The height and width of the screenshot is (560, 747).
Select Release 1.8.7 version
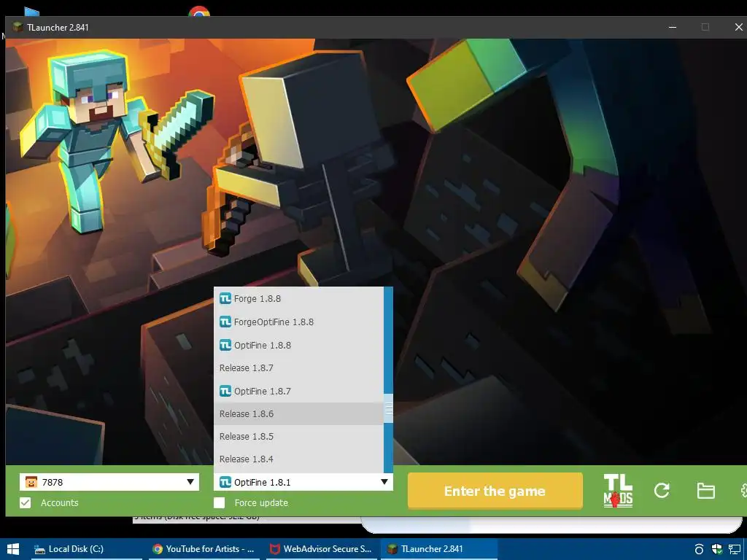click(298, 367)
